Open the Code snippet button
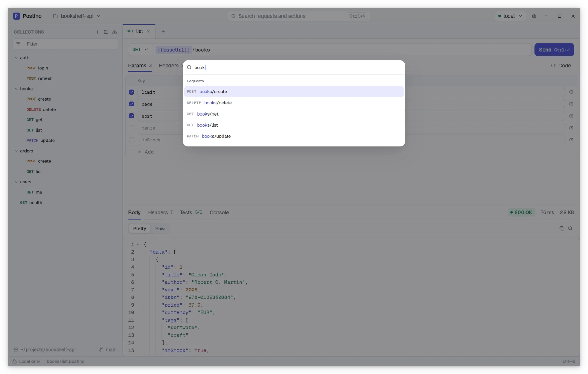 point(561,66)
